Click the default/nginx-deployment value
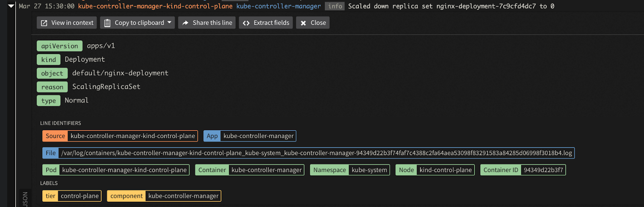This screenshot has height=207, width=644. 120,73
